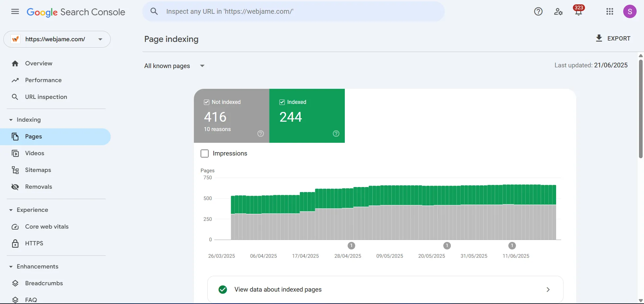
Task: Click the vertical scrollbar thumb
Action: [x=641, y=109]
